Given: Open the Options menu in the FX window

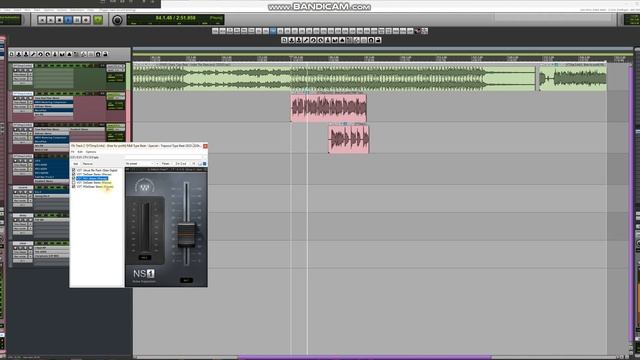Looking at the screenshot, I should (91, 152).
